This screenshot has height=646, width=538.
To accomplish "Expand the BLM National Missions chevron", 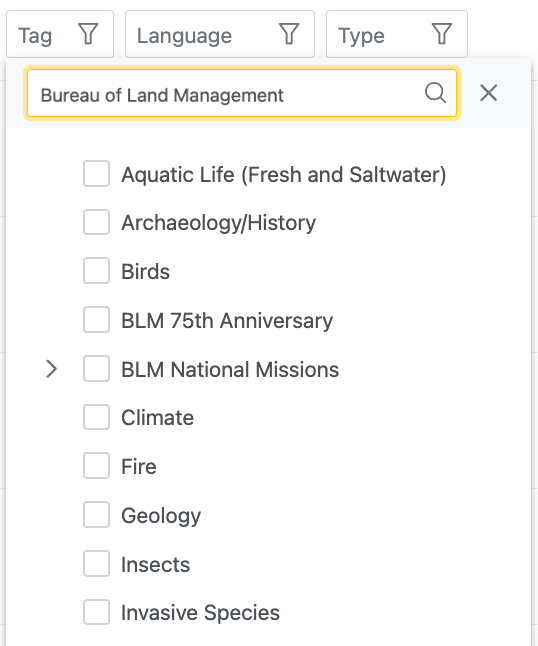I will 51,369.
